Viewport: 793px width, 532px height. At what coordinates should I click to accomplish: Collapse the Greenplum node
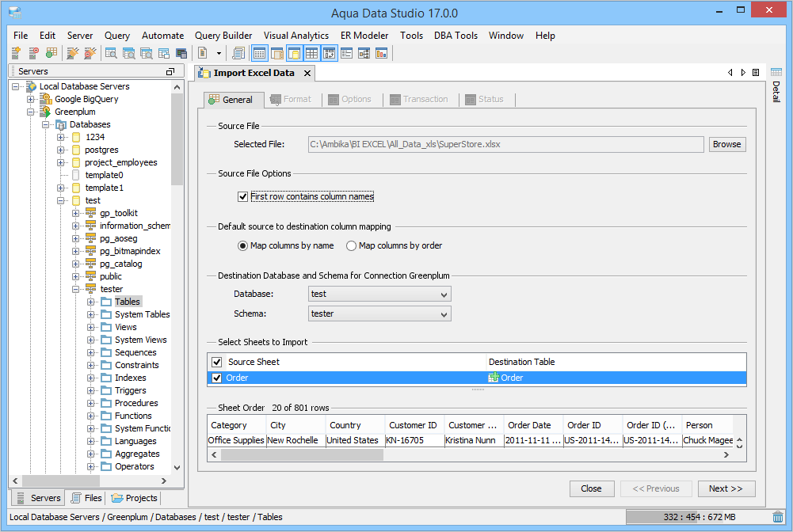[x=31, y=112]
